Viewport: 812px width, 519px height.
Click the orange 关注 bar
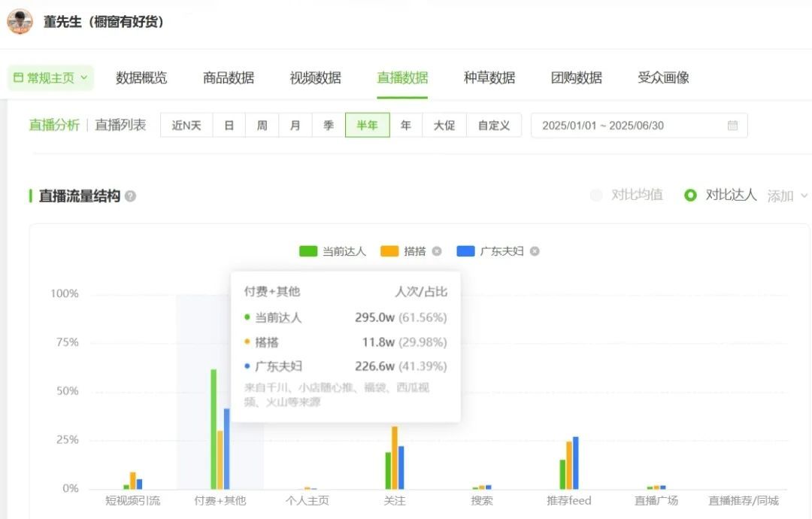(395, 458)
